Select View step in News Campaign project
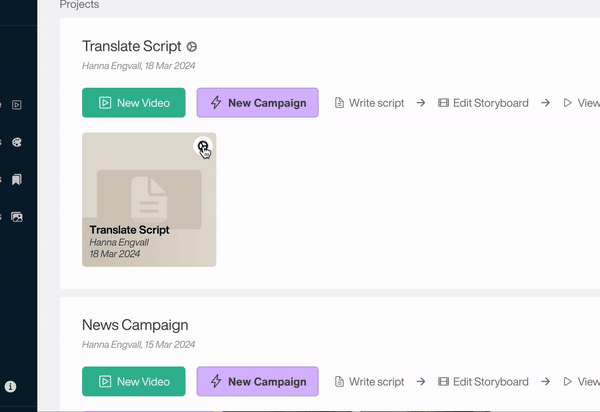The image size is (600, 412). tap(581, 381)
